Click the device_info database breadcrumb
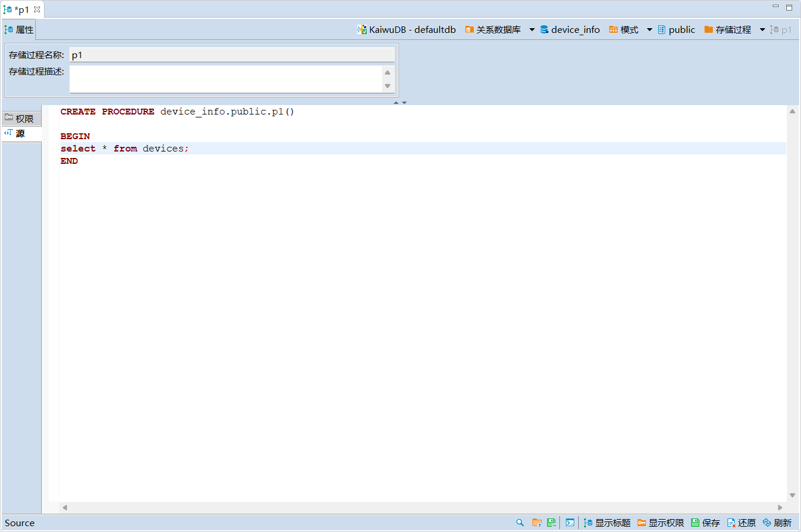The height and width of the screenshot is (532, 801). point(570,29)
